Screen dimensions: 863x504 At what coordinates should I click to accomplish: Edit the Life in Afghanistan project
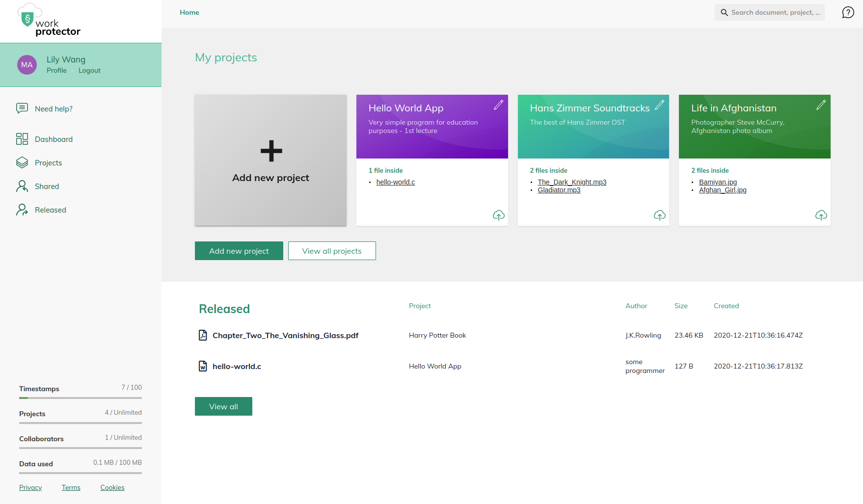pyautogui.click(x=821, y=105)
